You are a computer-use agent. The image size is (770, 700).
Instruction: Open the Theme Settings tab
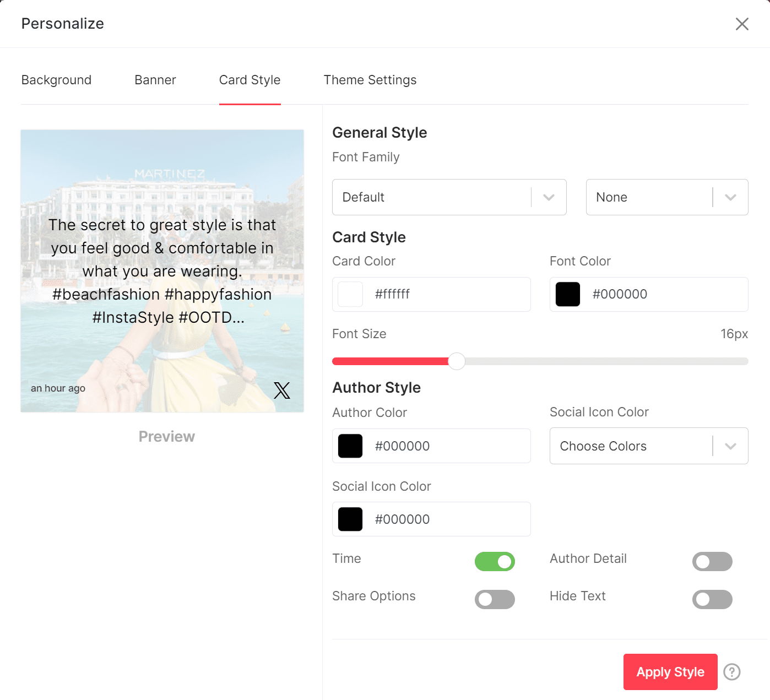[370, 80]
